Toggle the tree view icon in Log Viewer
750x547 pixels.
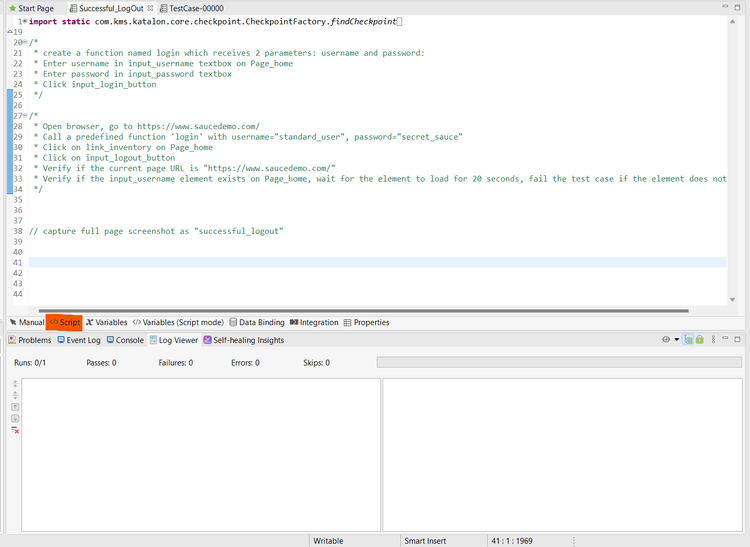pos(689,340)
